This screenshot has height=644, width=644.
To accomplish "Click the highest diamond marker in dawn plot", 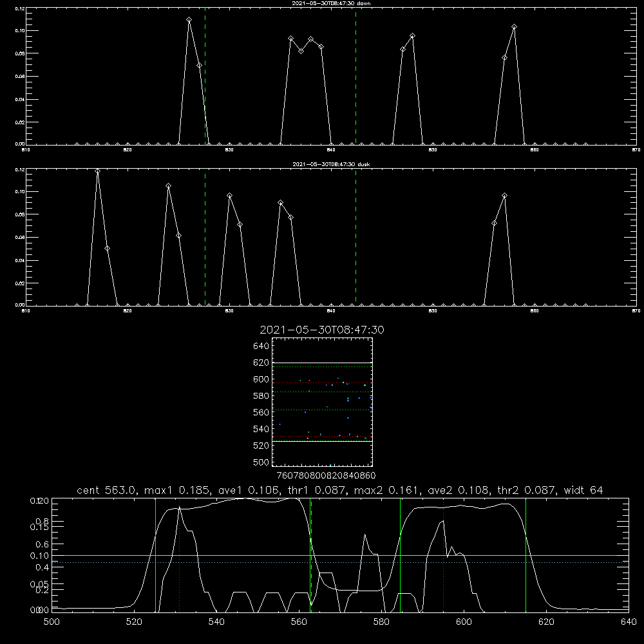I will (x=189, y=20).
